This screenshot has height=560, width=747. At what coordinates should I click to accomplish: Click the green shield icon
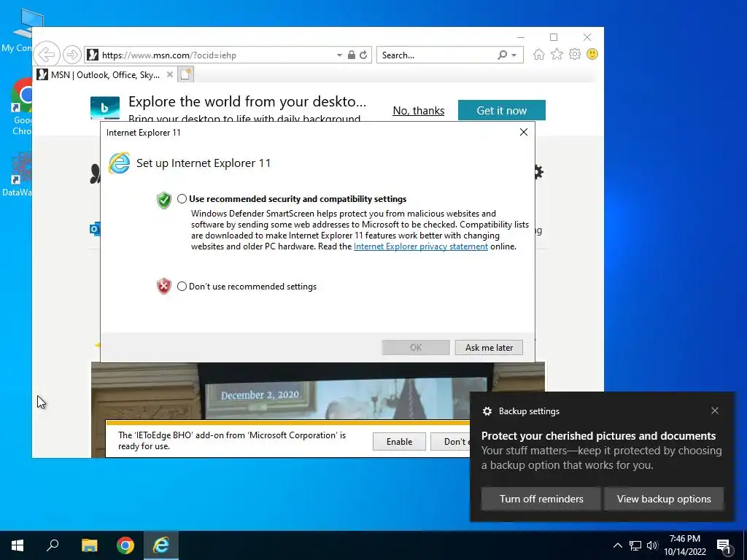point(164,201)
